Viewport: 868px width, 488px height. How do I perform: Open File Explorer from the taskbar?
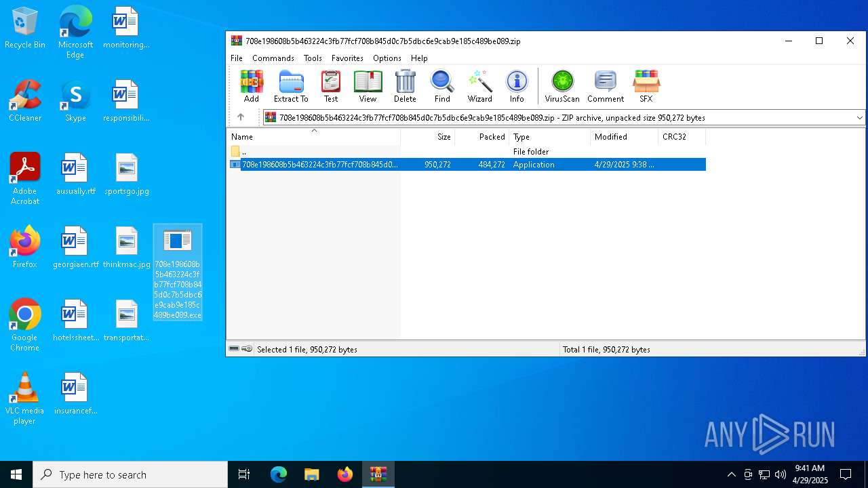tap(312, 474)
